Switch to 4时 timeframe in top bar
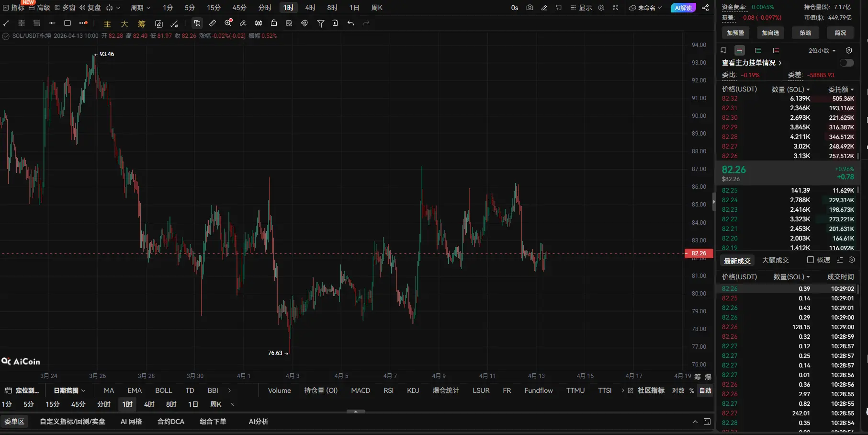 point(310,8)
